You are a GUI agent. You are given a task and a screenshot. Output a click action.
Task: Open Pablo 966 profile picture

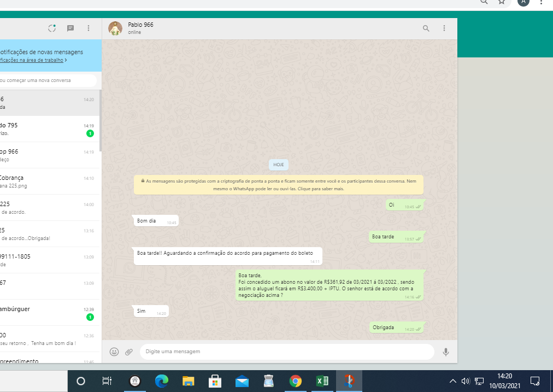pyautogui.click(x=115, y=28)
